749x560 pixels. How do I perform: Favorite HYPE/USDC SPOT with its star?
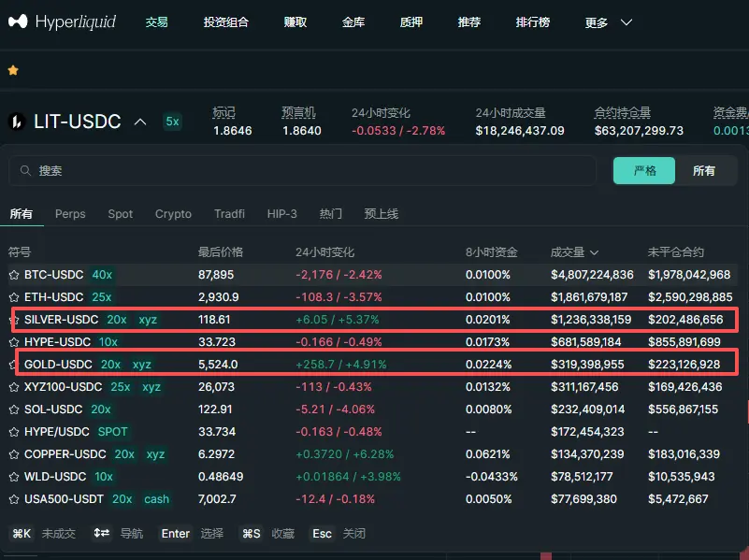pos(14,432)
